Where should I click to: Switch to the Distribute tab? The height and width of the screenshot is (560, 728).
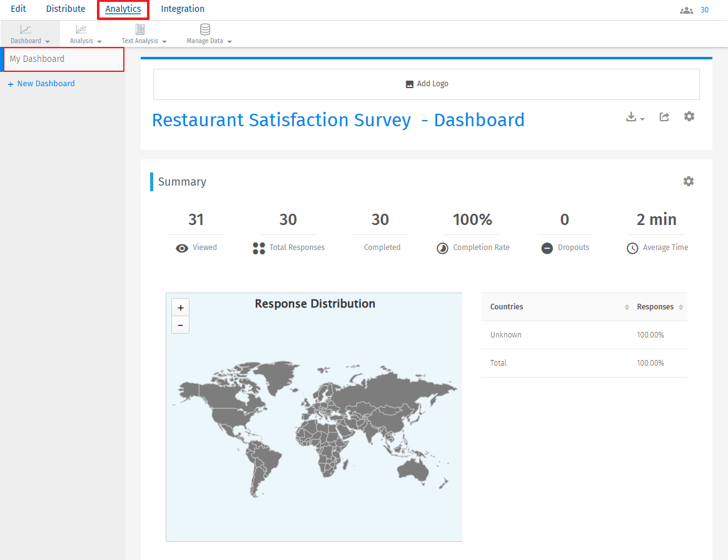pos(65,9)
